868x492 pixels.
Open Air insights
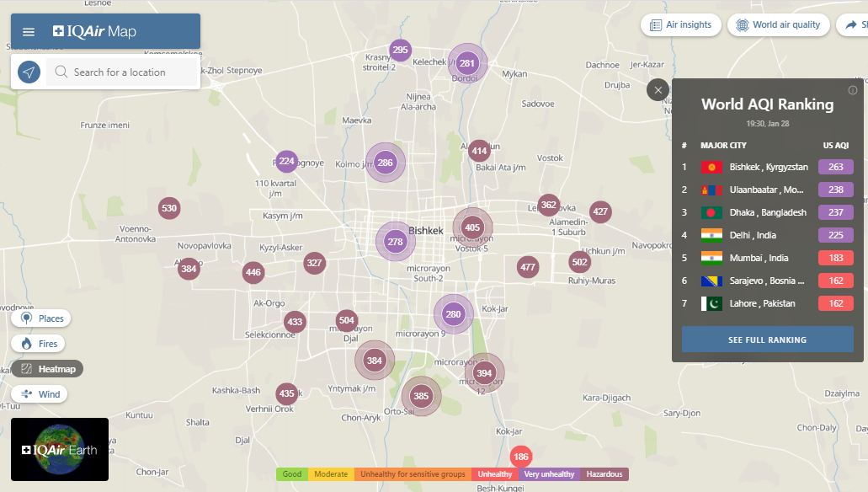(x=681, y=25)
